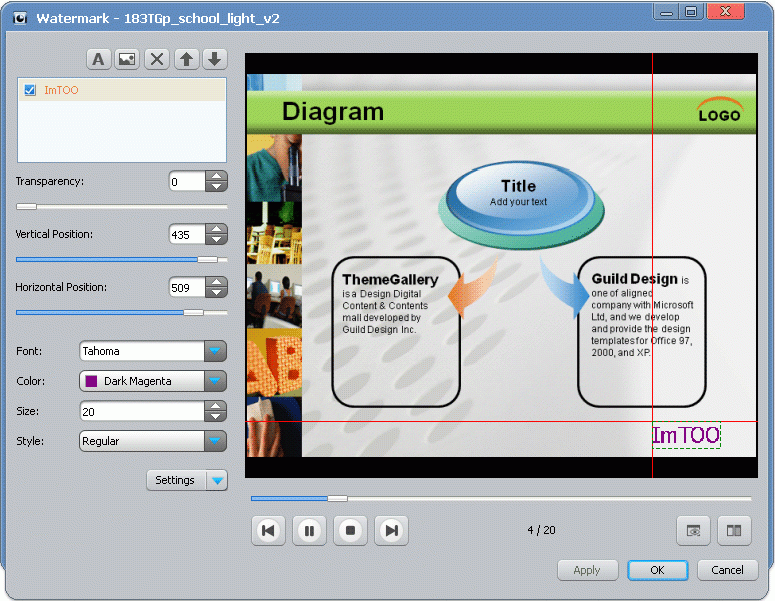Viewport: 775px width, 601px height.
Task: Open the Color dropdown showing Dark Magenta
Action: pos(153,381)
